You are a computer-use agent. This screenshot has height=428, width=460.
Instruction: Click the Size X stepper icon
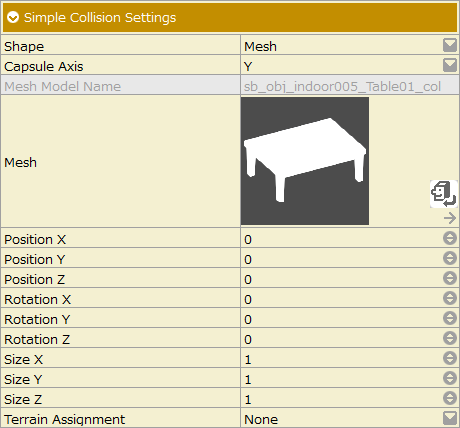450,358
